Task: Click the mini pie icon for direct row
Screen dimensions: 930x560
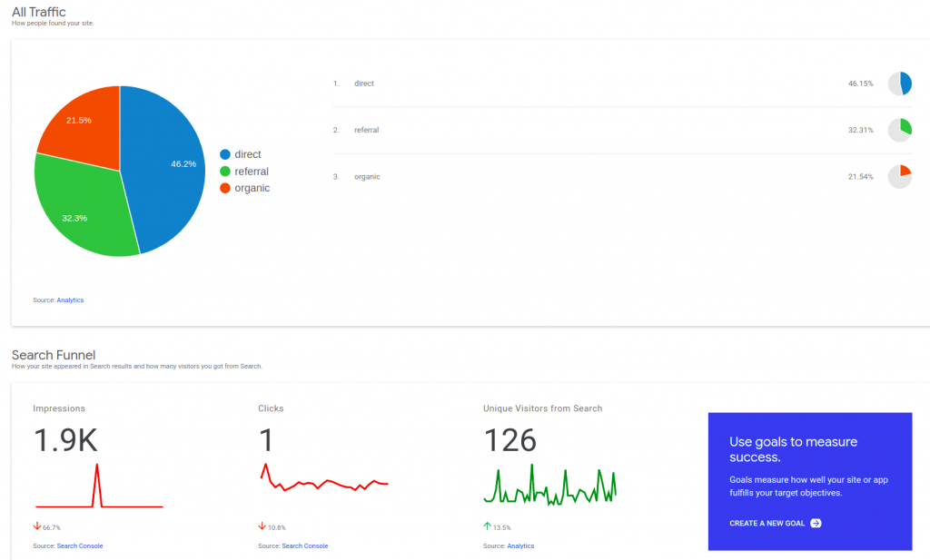Action: [x=899, y=84]
